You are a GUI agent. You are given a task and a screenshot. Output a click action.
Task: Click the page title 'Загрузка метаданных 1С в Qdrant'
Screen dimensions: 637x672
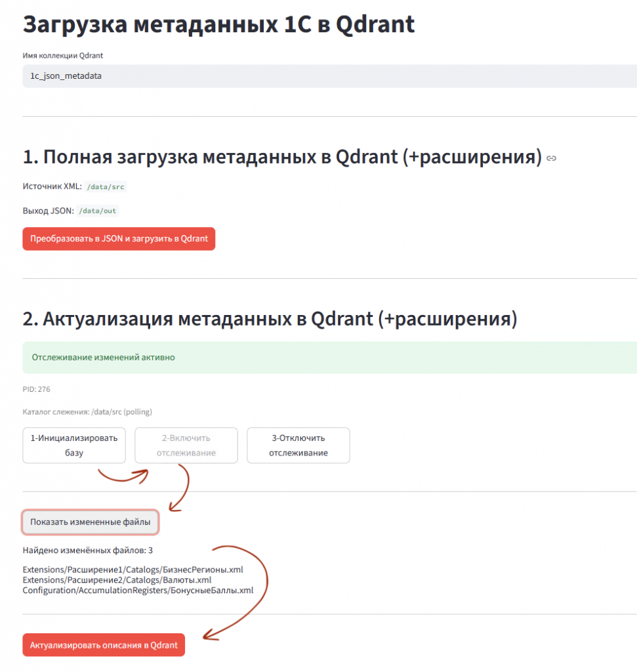pos(219,24)
